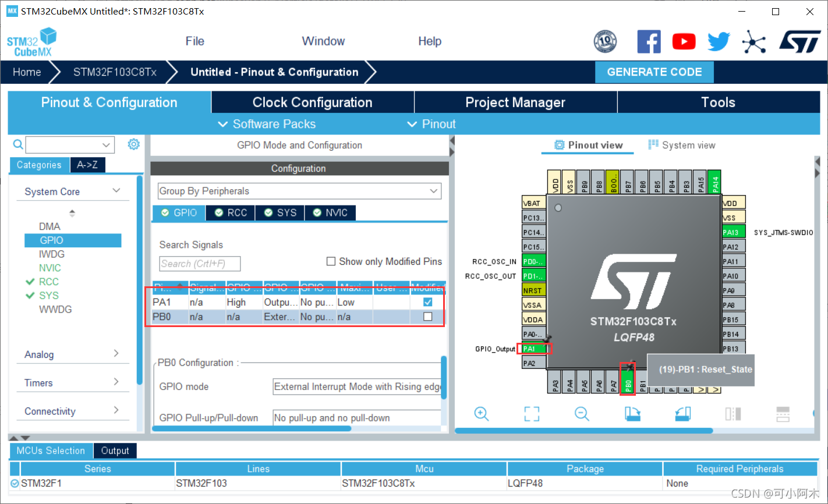Switch to the Tools tab
This screenshot has height=504, width=828.
tap(719, 102)
